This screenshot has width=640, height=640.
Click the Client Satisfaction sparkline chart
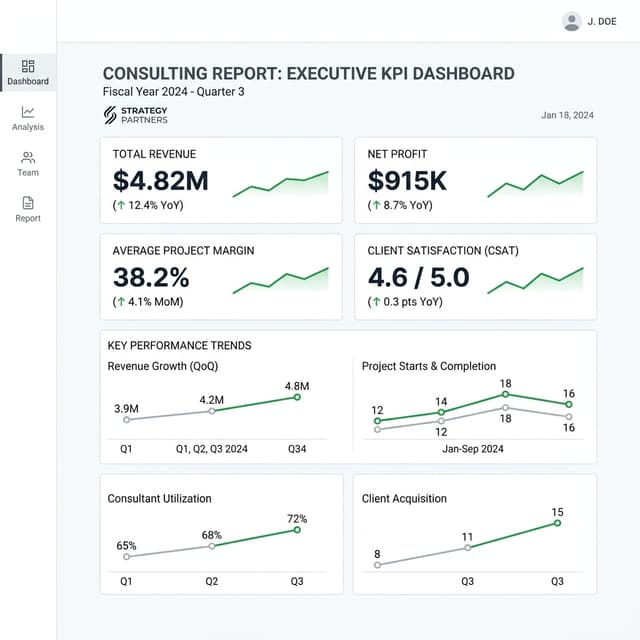tap(536, 280)
